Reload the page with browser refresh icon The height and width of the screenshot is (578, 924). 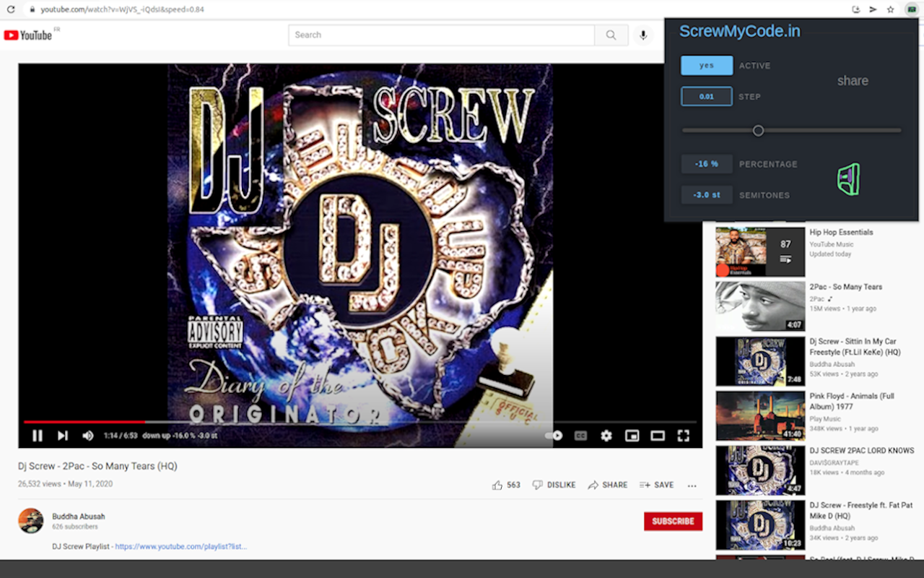[x=11, y=9]
